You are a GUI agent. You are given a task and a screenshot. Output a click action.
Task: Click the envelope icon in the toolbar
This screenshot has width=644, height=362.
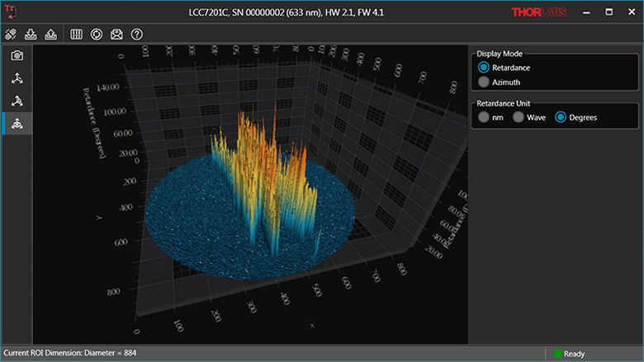(116, 34)
